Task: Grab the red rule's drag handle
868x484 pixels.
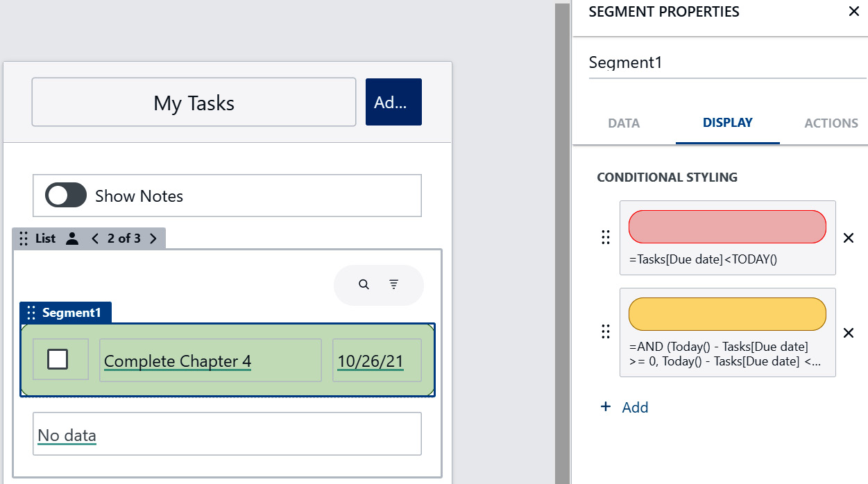Action: click(605, 238)
